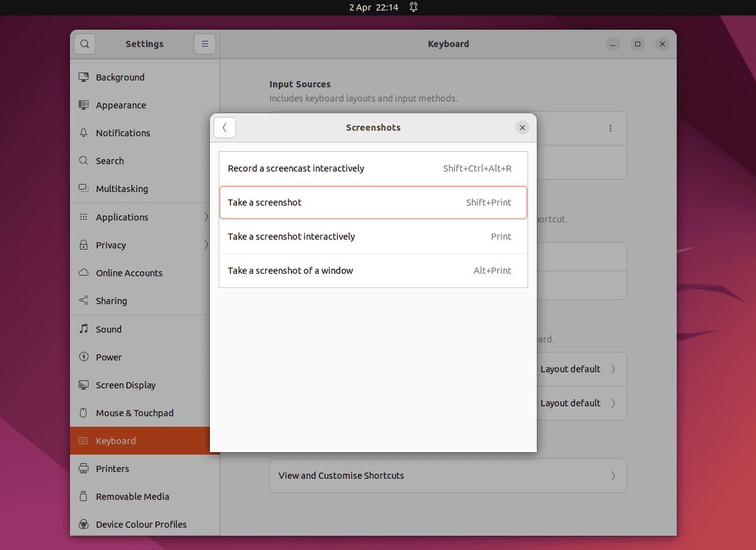756x550 pixels.
Task: Click the Search magnifier icon in sidebar list
Action: click(x=84, y=160)
